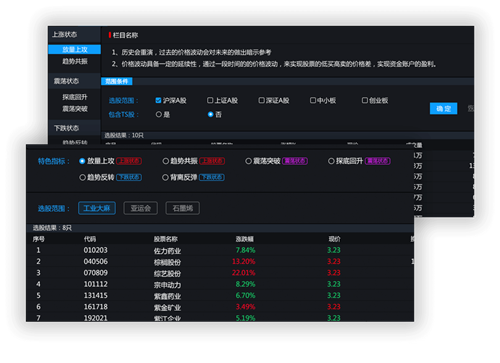The image size is (500, 363).
Task: Click the blue tag next to 背离反弹
Action: click(x=212, y=177)
